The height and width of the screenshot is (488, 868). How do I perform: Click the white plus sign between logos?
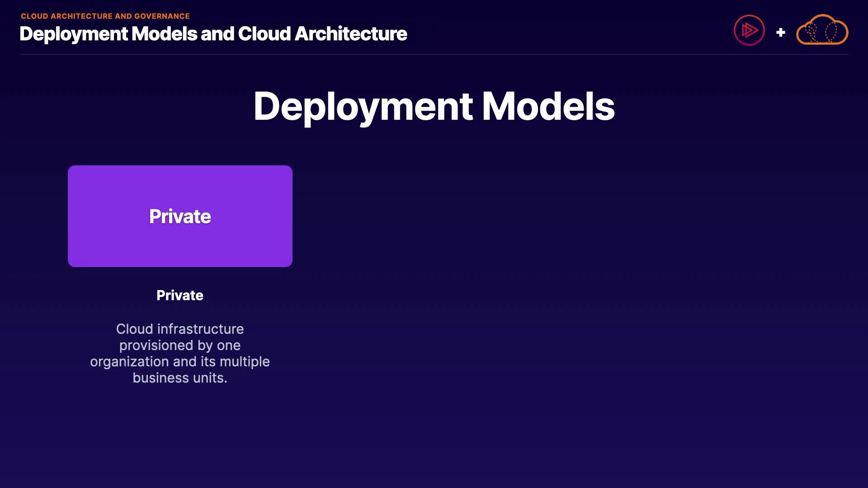pyautogui.click(x=780, y=33)
